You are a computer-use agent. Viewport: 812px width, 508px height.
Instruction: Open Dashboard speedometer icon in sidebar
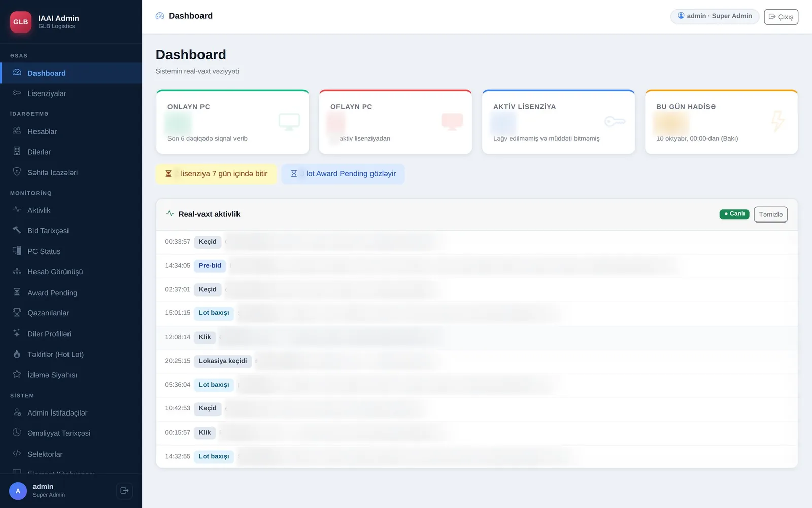tap(17, 73)
